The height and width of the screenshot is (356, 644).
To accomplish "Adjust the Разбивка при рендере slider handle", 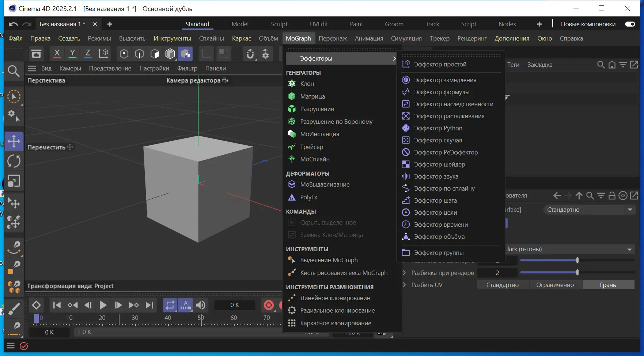I will click(577, 272).
